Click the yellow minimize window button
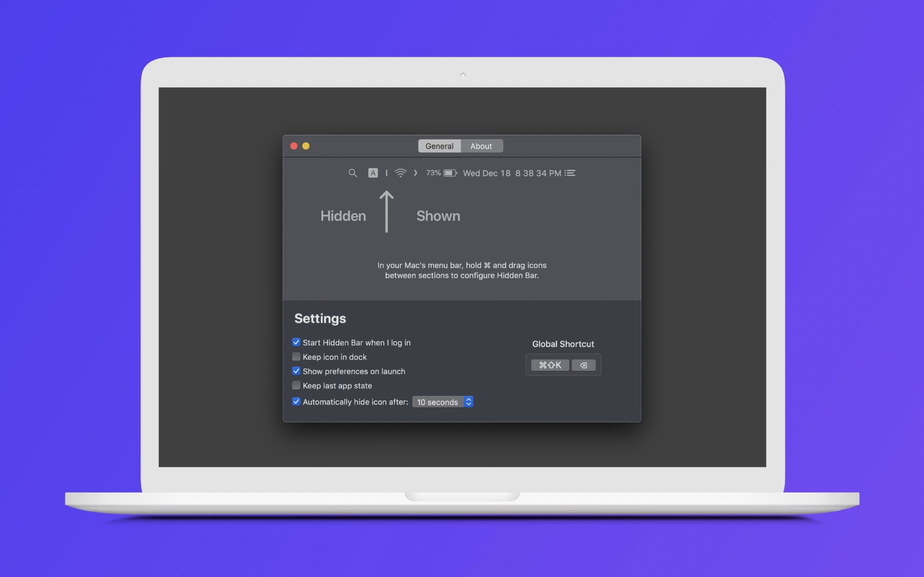This screenshot has width=924, height=577. (x=306, y=146)
